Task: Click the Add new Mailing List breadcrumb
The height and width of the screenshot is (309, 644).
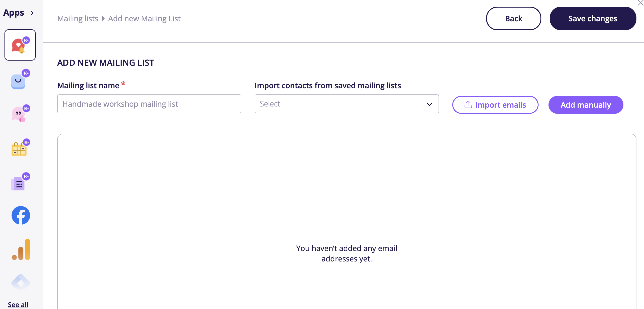Action: [x=144, y=18]
